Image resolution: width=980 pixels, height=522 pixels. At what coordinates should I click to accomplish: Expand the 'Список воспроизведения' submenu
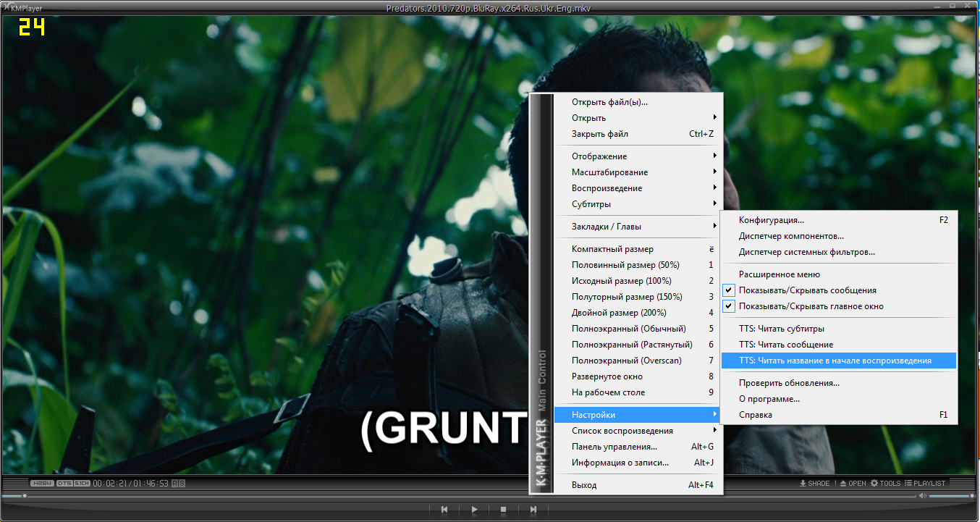638,431
